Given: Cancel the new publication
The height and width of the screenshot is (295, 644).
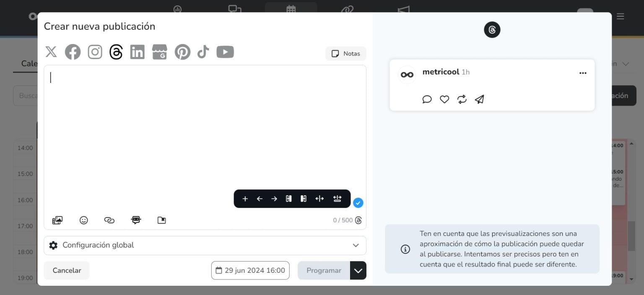Looking at the screenshot, I should pos(66,270).
